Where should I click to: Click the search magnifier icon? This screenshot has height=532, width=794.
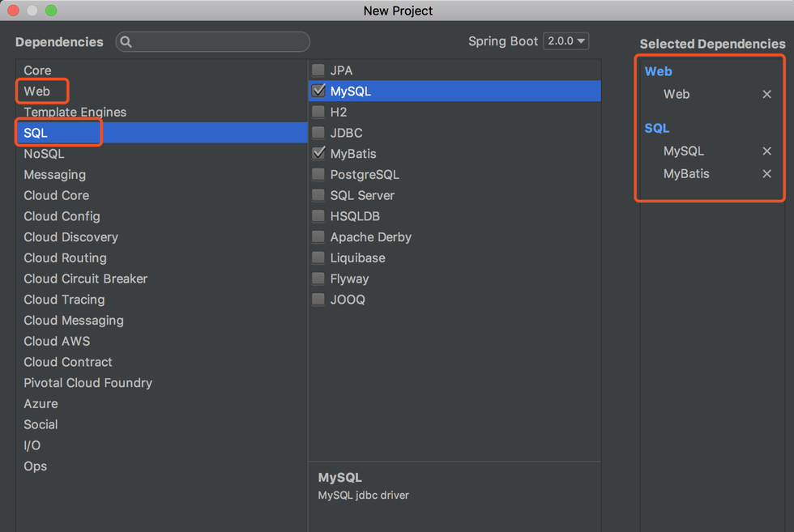126,42
